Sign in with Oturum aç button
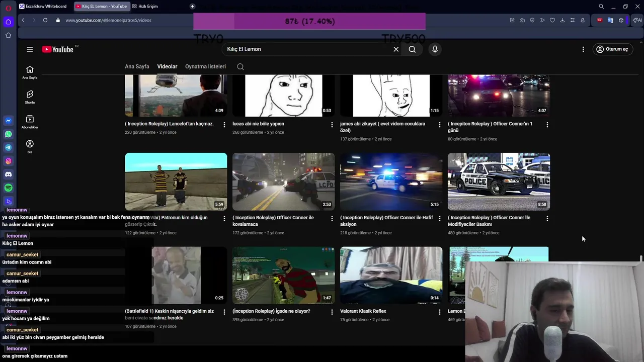The image size is (644, 362). tap(612, 49)
